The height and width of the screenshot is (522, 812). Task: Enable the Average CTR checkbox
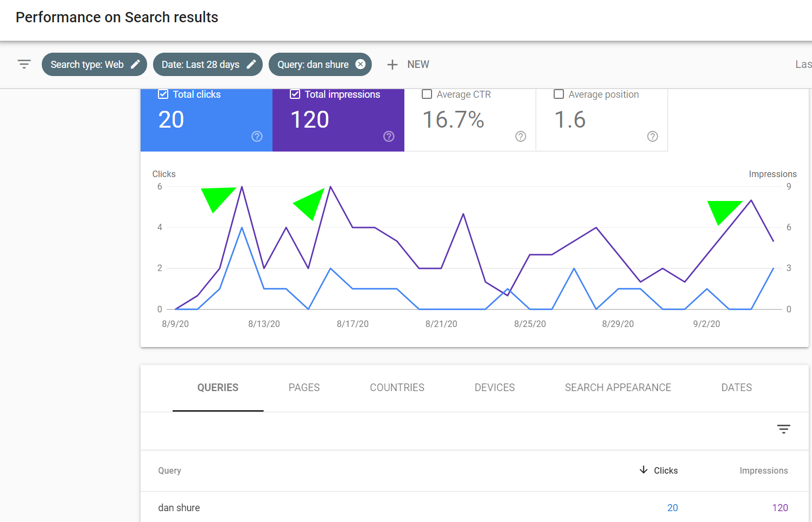(x=427, y=94)
